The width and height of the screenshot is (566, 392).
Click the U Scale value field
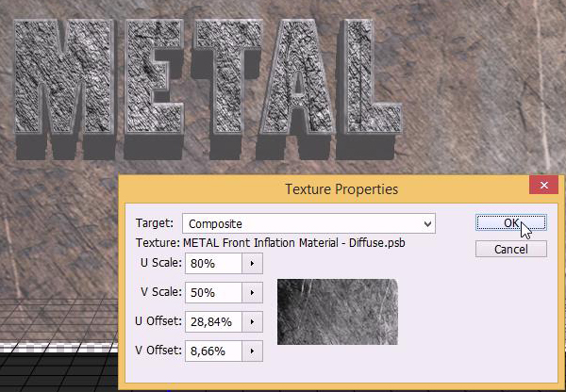(x=212, y=264)
